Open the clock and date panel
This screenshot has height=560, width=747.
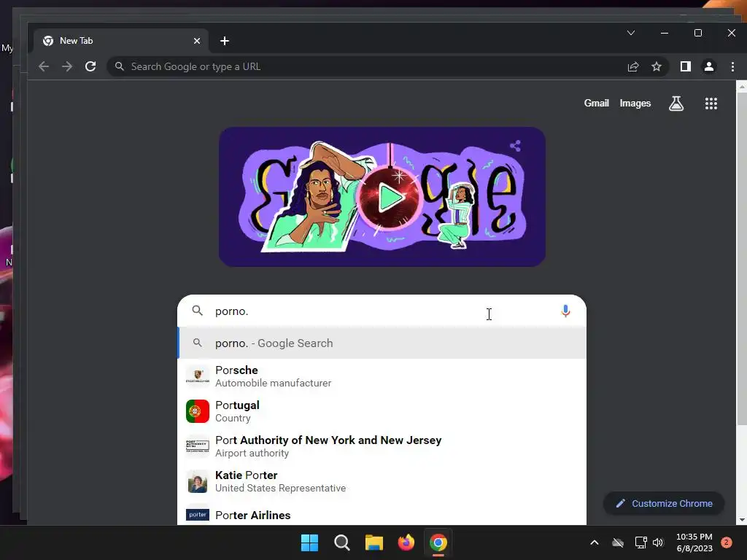coord(694,542)
